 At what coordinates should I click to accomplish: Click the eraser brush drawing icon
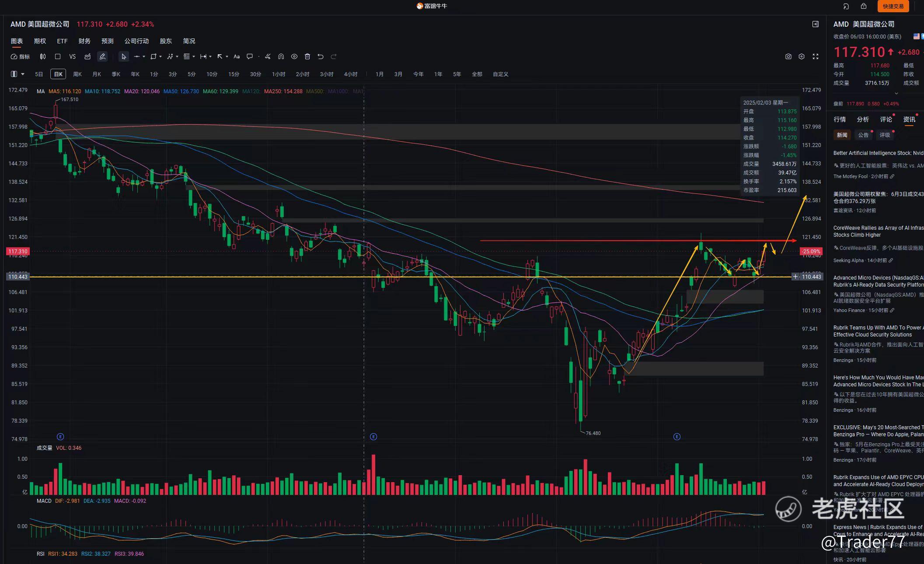coord(268,56)
